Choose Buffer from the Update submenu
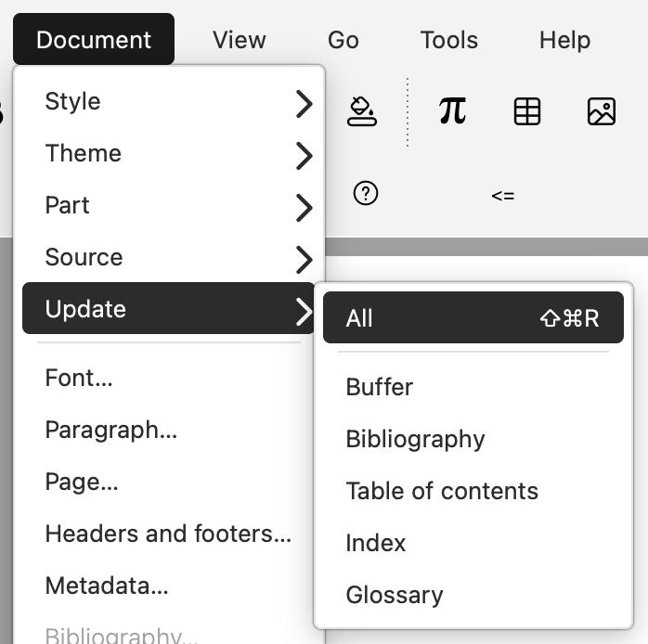 coord(380,387)
